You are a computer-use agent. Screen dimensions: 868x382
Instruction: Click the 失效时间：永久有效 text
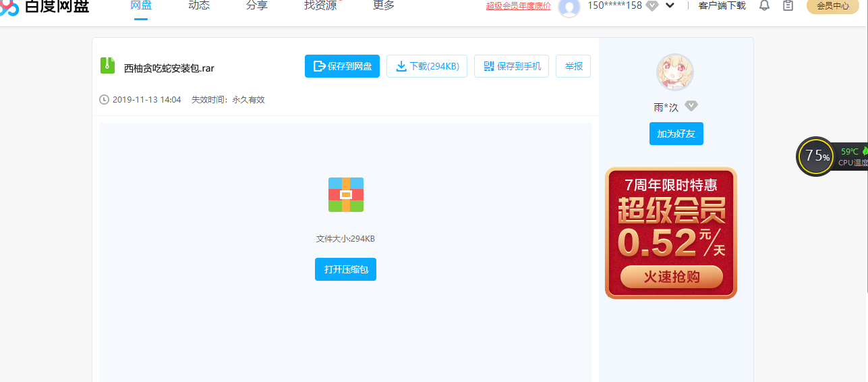point(228,100)
